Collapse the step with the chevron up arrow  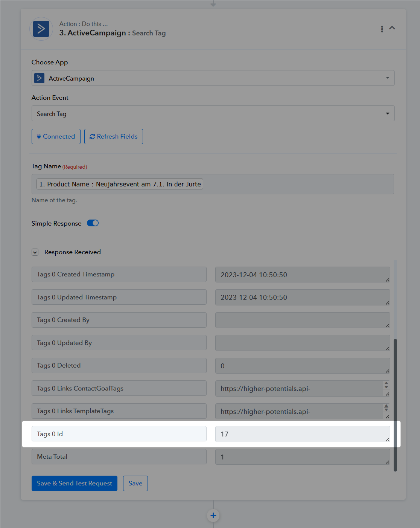(x=392, y=28)
